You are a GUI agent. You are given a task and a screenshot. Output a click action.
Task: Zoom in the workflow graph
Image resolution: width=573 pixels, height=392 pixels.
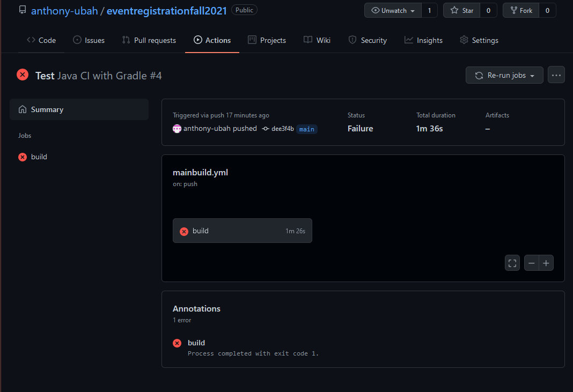click(x=546, y=263)
